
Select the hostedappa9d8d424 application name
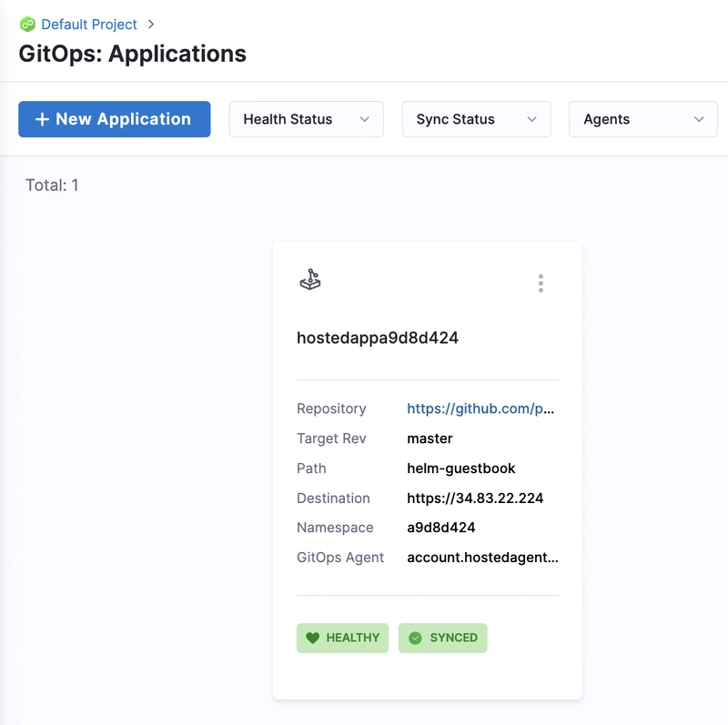pyautogui.click(x=378, y=337)
